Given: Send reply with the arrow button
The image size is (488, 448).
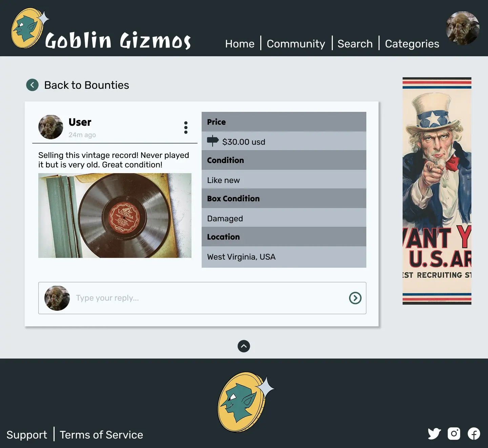Looking at the screenshot, I should 355,298.
